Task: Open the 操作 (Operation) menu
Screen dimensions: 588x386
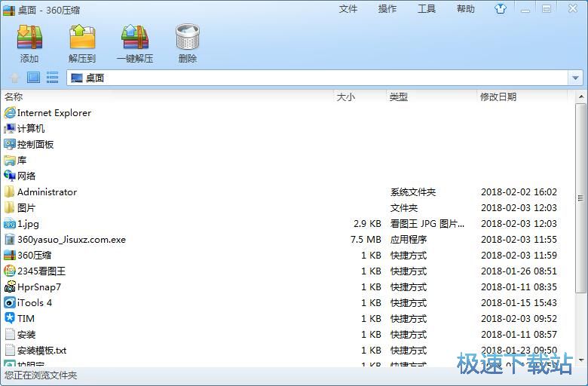Action: point(387,9)
